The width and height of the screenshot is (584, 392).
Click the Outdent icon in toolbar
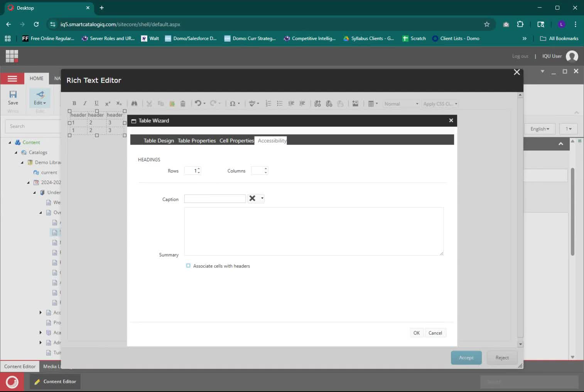click(302, 103)
